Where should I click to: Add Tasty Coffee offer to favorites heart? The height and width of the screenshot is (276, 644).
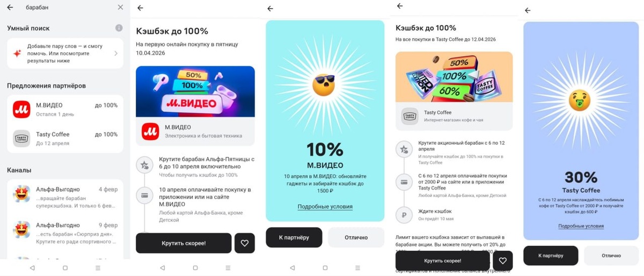tap(503, 261)
